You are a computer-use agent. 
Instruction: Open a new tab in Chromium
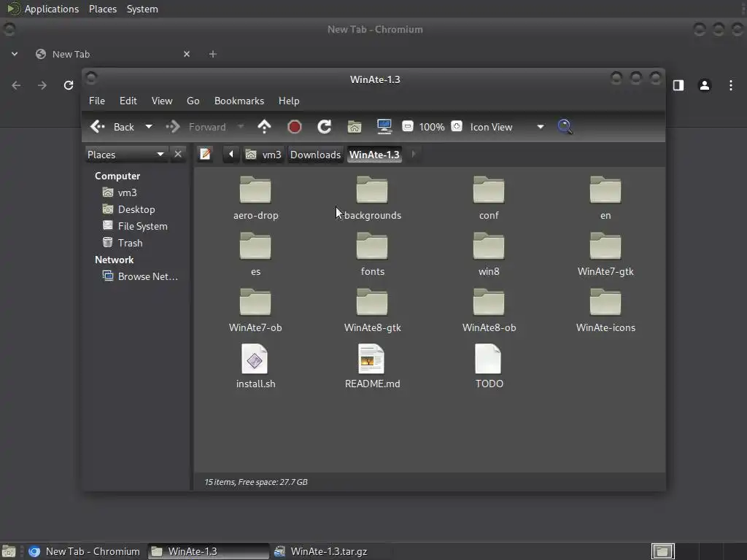click(x=213, y=54)
